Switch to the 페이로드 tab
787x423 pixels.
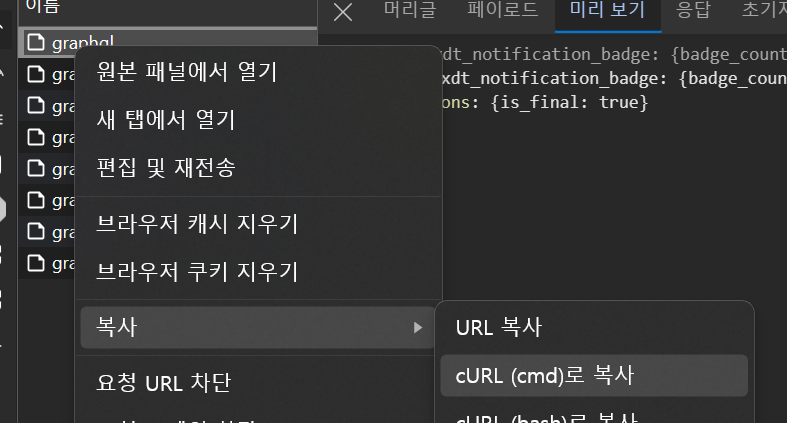[502, 10]
